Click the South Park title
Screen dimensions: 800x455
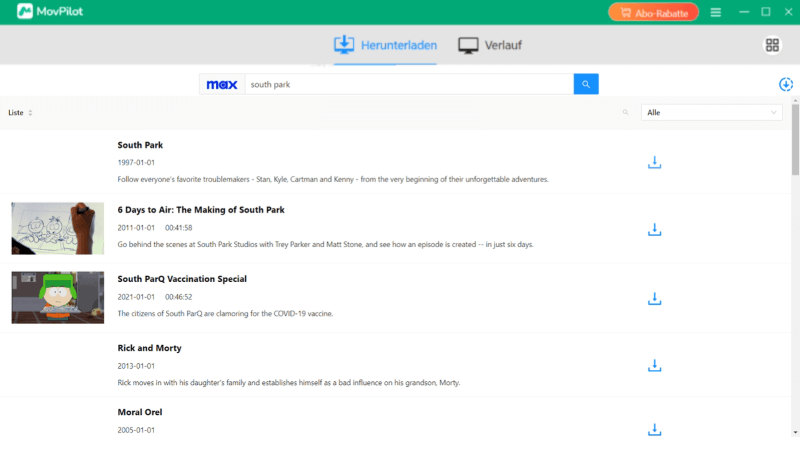(x=140, y=145)
